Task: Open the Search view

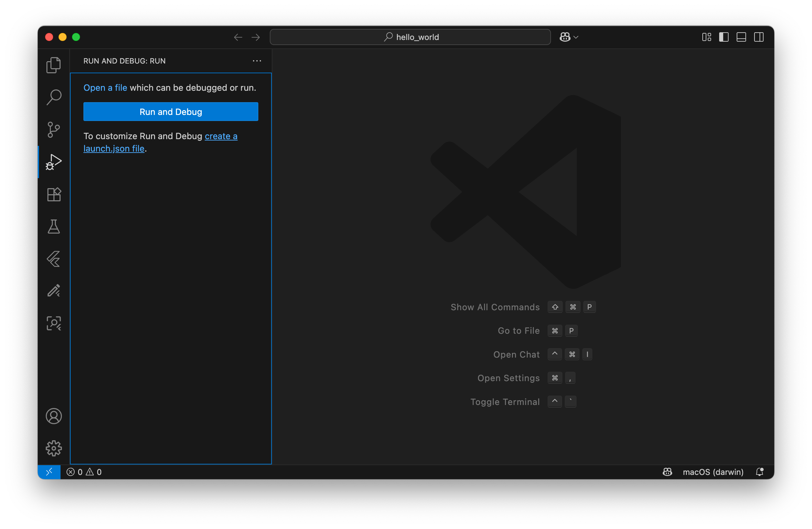Action: tap(53, 97)
